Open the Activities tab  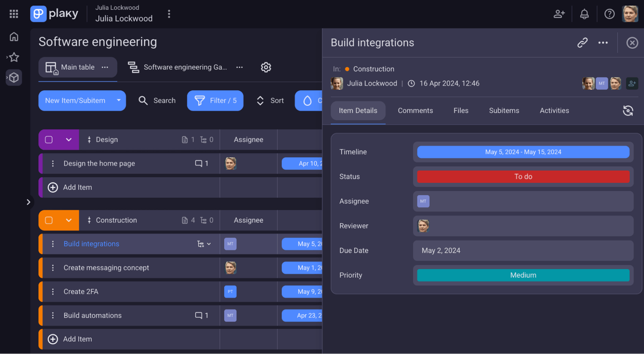pos(554,111)
